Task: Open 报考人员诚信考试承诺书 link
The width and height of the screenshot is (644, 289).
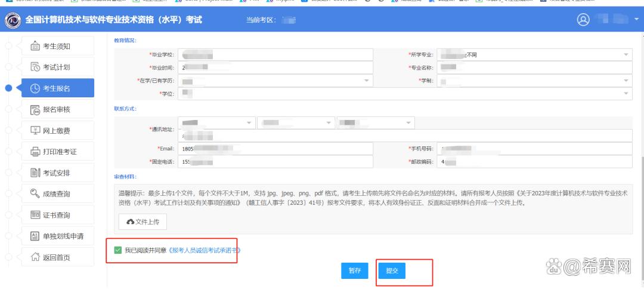Action: (x=205, y=250)
